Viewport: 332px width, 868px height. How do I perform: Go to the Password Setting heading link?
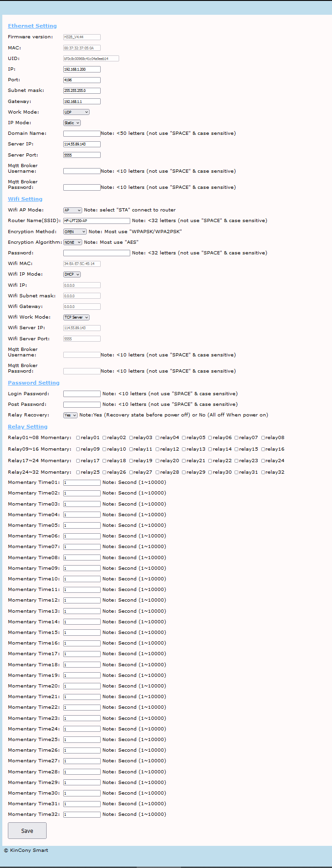point(34,383)
